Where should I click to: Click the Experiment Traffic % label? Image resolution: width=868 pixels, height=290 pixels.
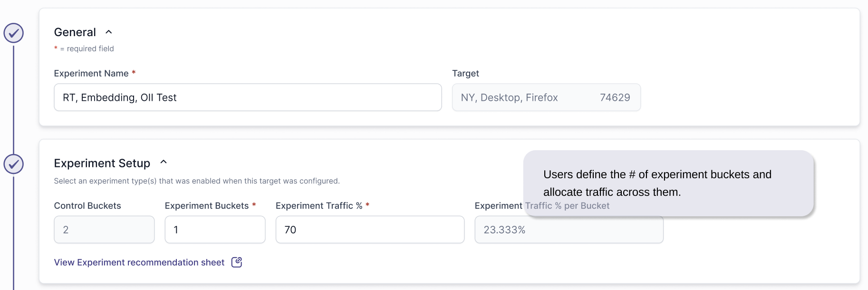319,206
